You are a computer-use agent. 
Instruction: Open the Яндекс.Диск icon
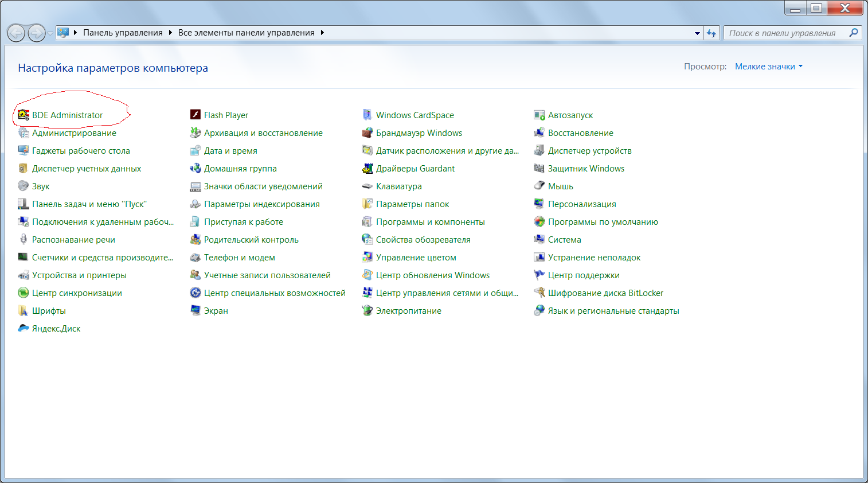pyautogui.click(x=24, y=329)
